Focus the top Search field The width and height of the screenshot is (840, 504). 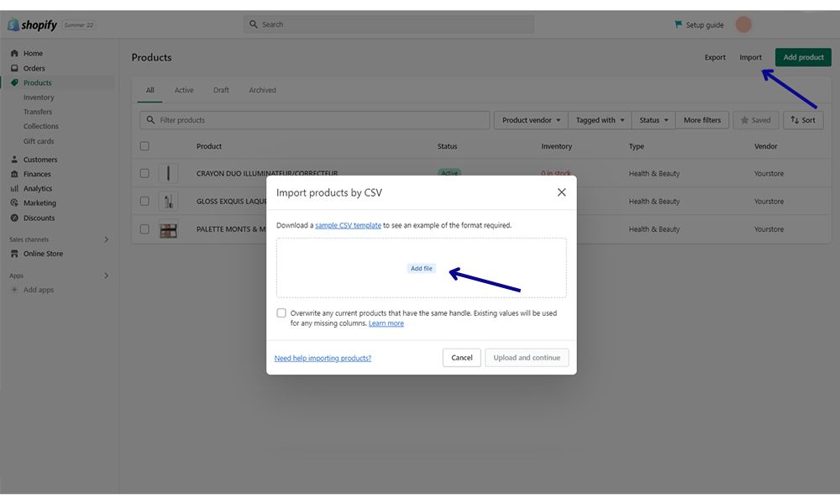[388, 24]
